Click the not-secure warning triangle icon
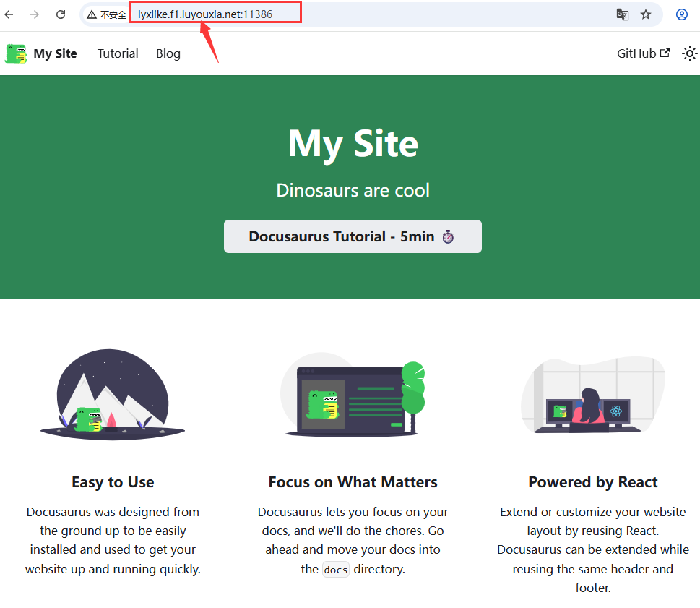 [92, 14]
